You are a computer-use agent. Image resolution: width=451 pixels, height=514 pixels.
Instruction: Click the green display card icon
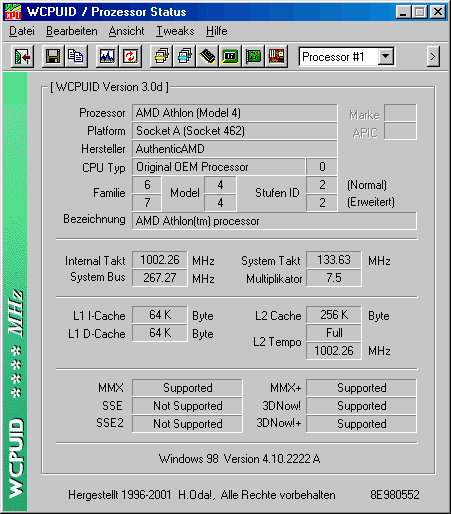click(x=230, y=57)
